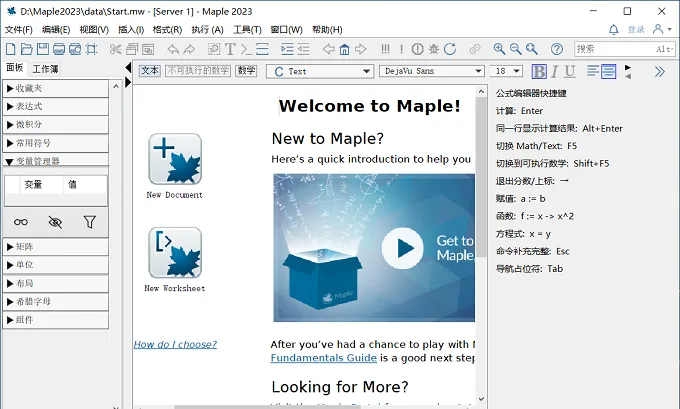Toggle Underline formatting

click(570, 71)
